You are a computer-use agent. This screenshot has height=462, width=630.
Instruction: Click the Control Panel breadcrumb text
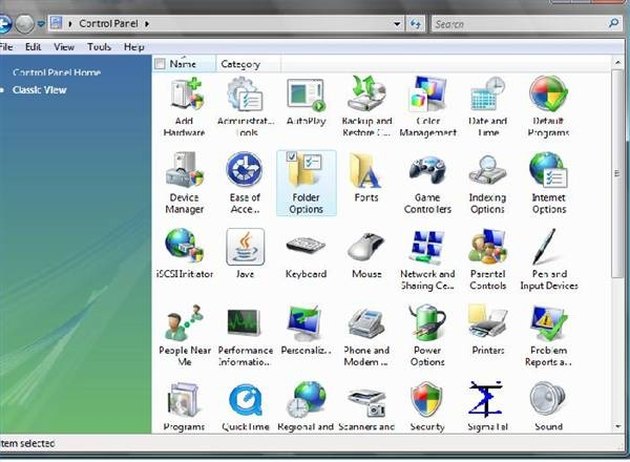(108, 24)
